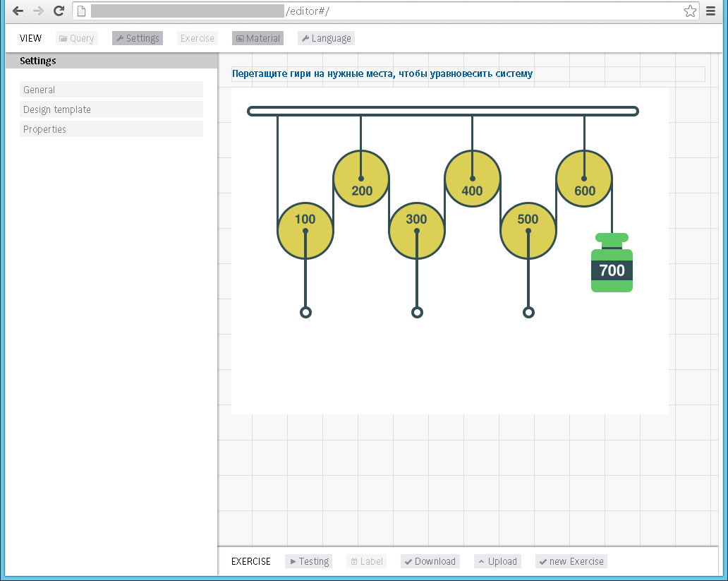The image size is (728, 581).
Task: Open the Query view button
Action: (x=77, y=38)
